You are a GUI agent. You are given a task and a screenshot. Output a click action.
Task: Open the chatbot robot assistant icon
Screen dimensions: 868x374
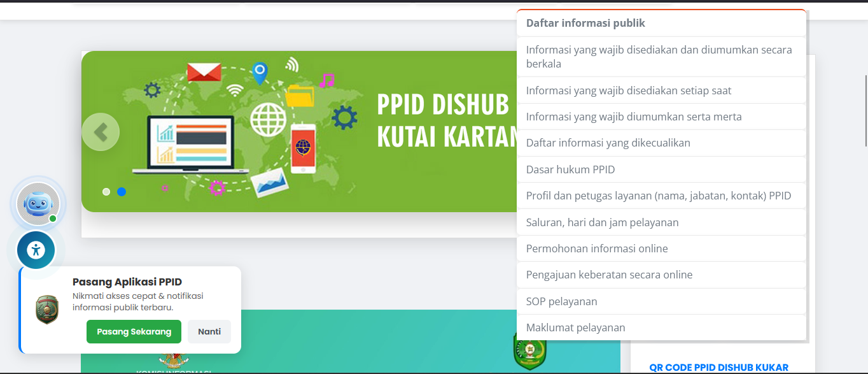[38, 204]
